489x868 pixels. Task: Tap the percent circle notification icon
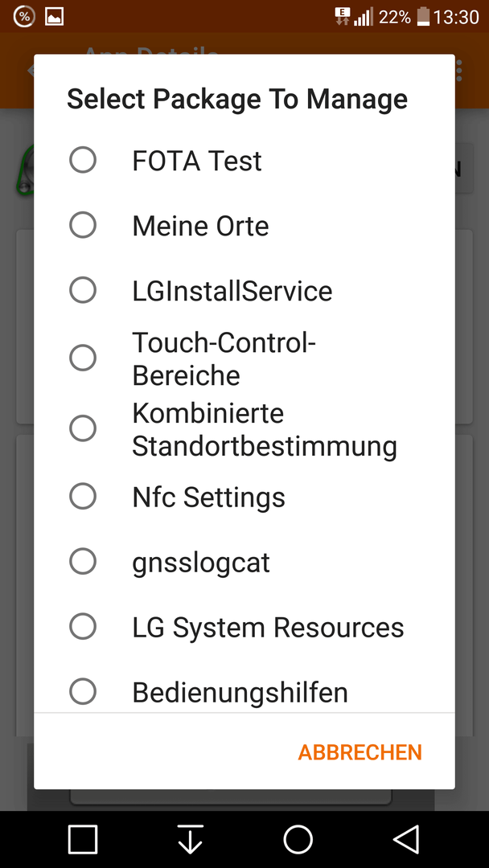coord(24,17)
